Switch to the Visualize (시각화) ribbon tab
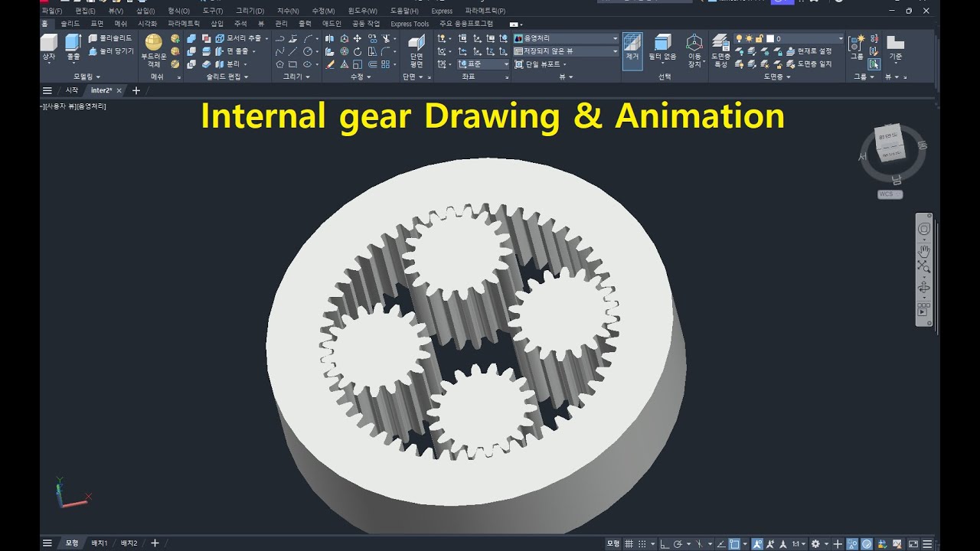The height and width of the screenshot is (551, 980). (x=147, y=24)
